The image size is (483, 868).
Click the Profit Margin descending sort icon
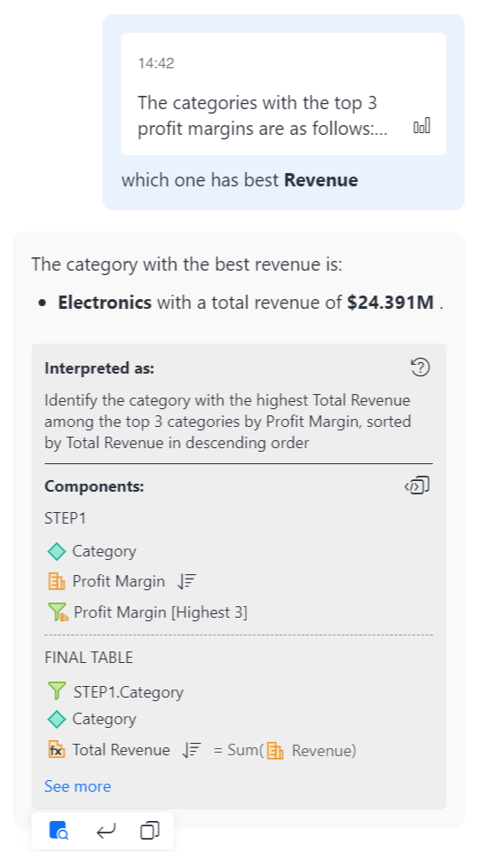pos(186,581)
